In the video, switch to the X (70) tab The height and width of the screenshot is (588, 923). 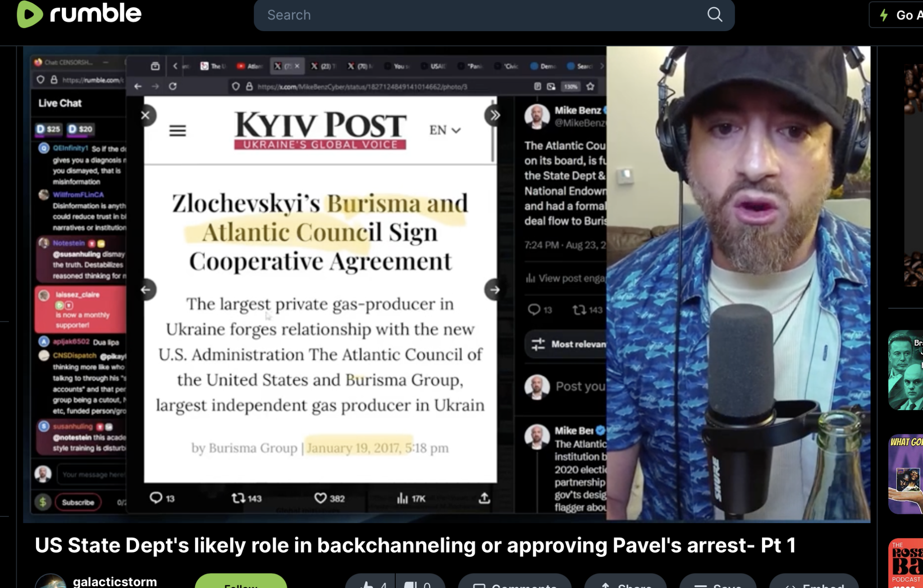360,66
